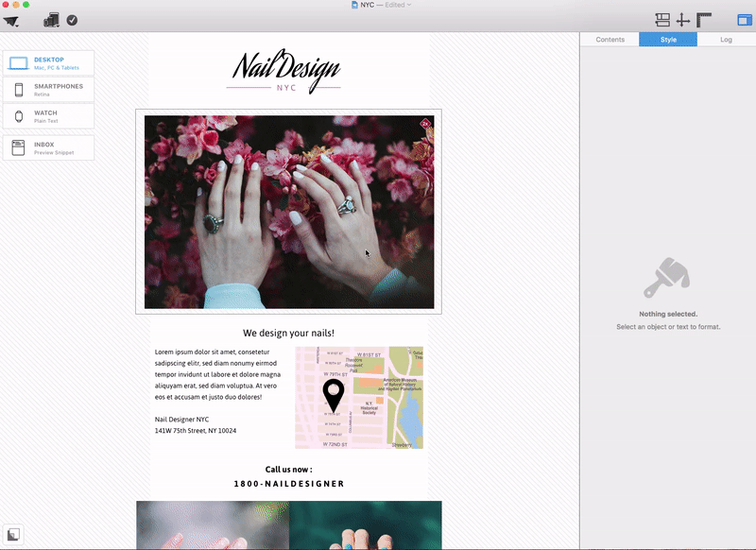
Task: Click the paintbrush placeholder icon
Action: click(x=667, y=277)
